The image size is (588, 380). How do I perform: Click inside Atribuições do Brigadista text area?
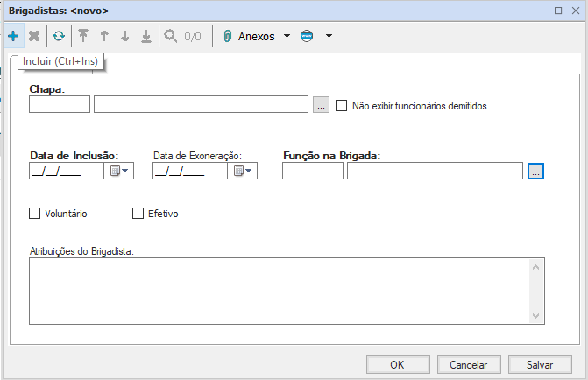(280, 290)
